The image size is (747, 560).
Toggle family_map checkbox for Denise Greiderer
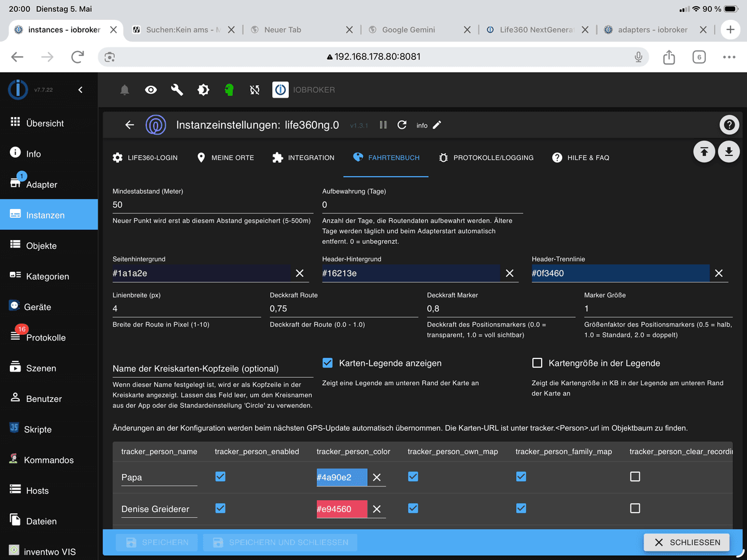pos(522,508)
